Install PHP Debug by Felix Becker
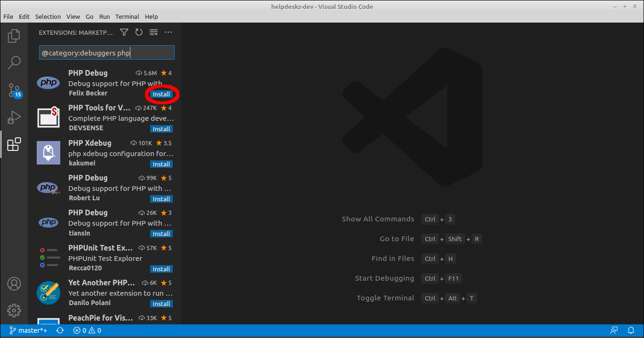The image size is (644, 338). point(161,94)
